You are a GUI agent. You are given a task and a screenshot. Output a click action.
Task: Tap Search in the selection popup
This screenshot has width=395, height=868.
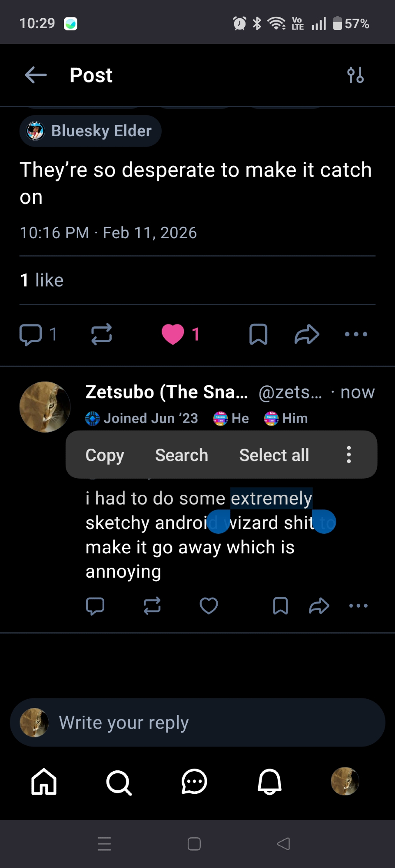point(182,455)
